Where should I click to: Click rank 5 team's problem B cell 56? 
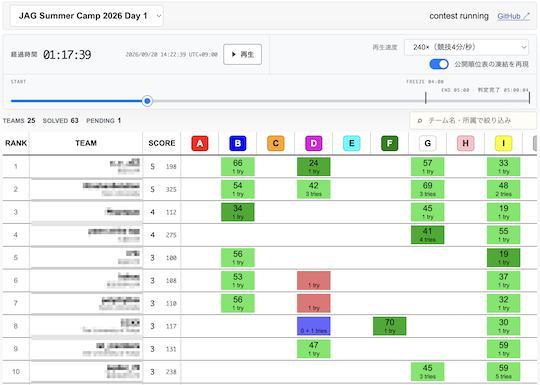click(x=238, y=258)
